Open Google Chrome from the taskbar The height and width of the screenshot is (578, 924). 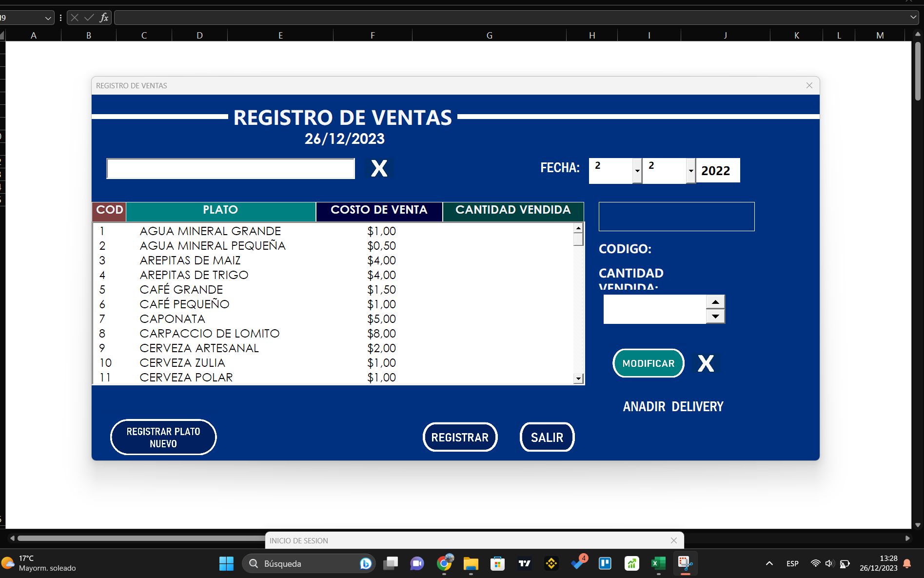click(445, 563)
